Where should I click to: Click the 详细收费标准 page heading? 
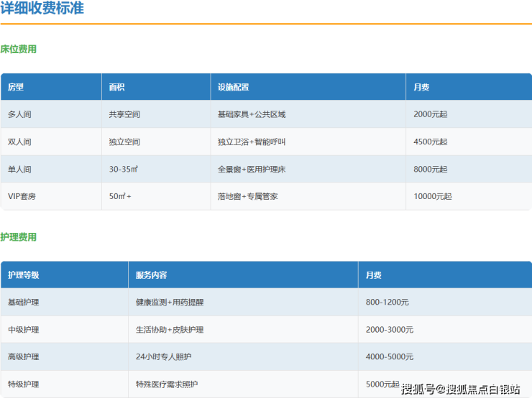pyautogui.click(x=42, y=9)
